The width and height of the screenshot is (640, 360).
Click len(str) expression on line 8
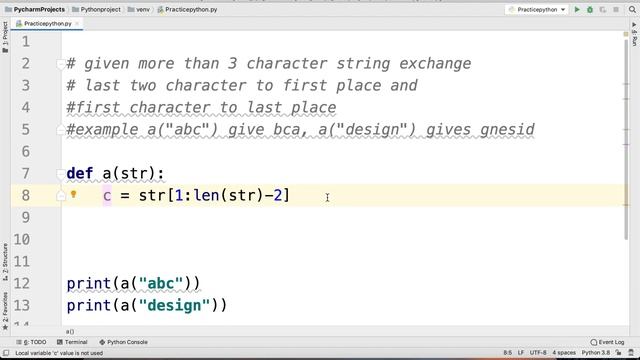tap(228, 196)
